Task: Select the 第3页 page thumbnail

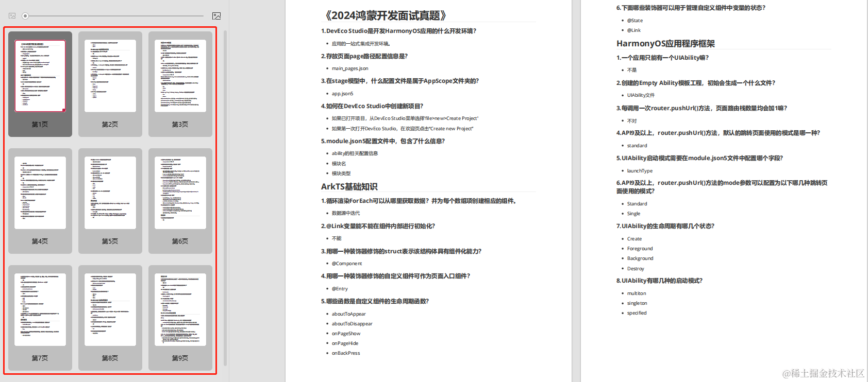Action: coord(180,84)
